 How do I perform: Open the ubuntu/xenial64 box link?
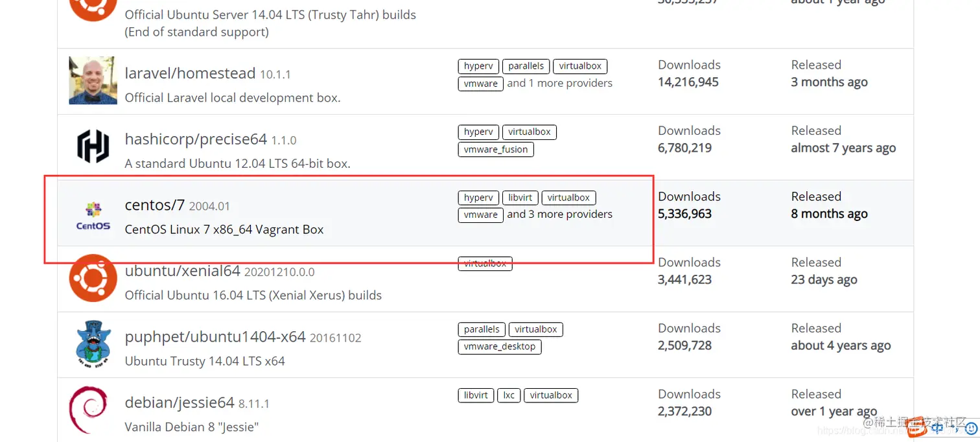[x=183, y=271]
